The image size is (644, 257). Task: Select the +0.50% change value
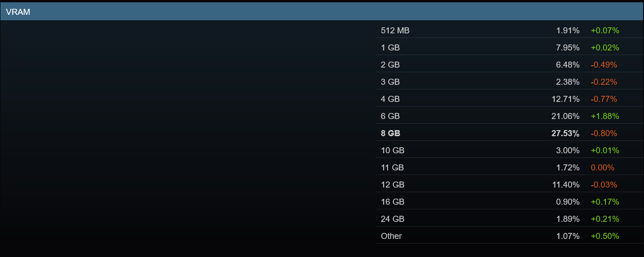click(605, 236)
